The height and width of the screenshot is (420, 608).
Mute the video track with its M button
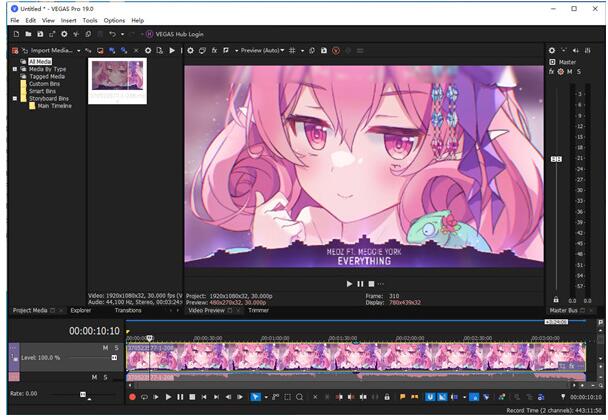[105, 348]
